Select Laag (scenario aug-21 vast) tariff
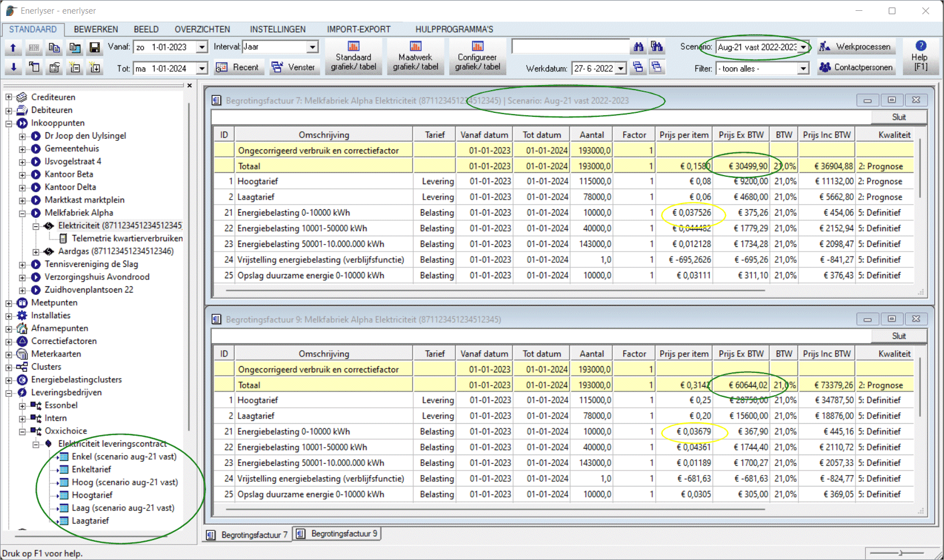This screenshot has height=560, width=944. (x=123, y=508)
